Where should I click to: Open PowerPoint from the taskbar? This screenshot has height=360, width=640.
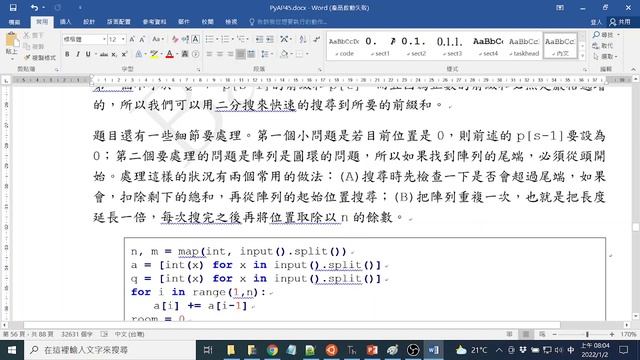pos(372,350)
